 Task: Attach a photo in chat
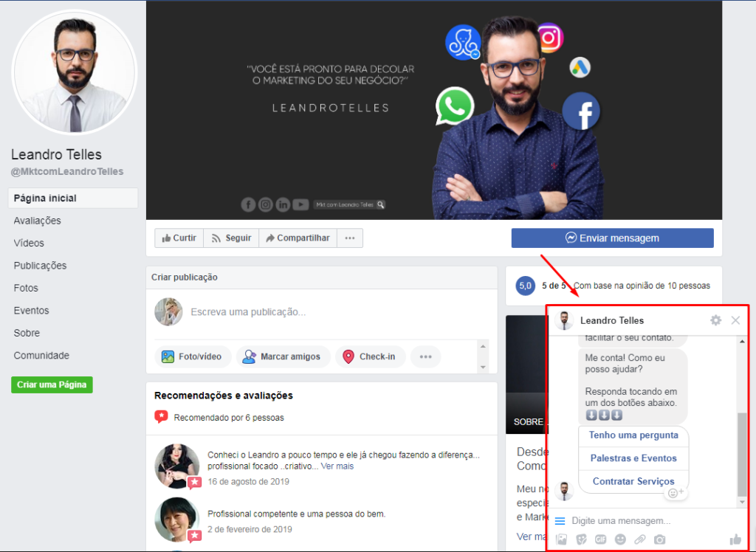click(x=561, y=539)
